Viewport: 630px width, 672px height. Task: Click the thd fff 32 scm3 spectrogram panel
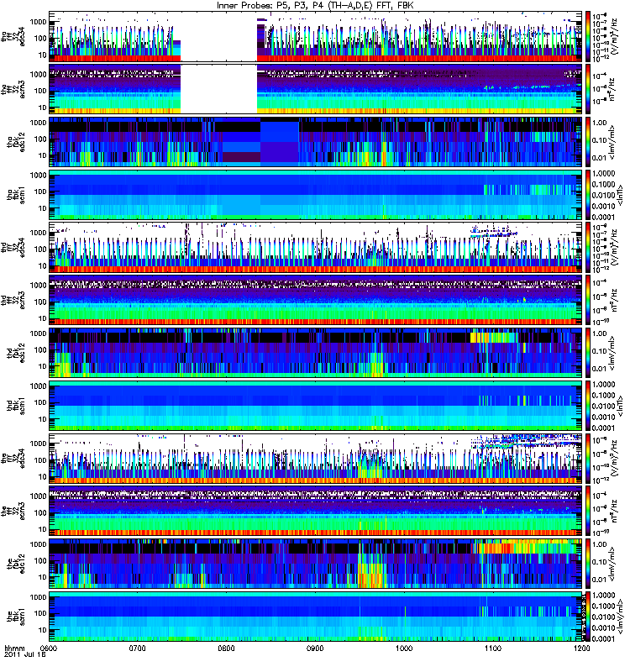click(x=316, y=300)
